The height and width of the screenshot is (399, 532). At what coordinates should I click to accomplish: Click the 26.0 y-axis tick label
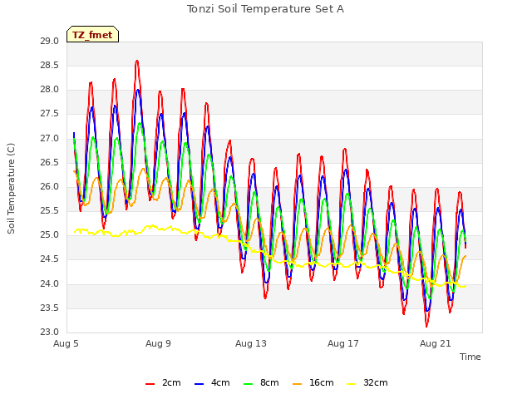pos(50,187)
